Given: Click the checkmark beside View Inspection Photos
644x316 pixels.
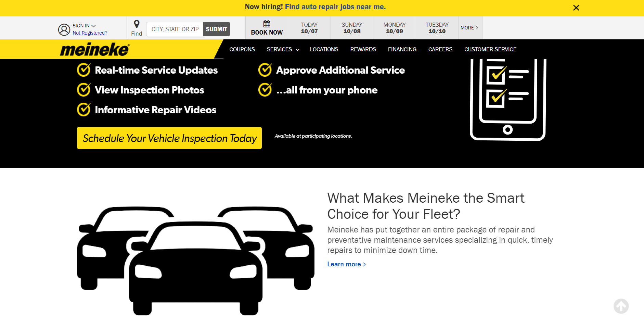Looking at the screenshot, I should click(83, 90).
